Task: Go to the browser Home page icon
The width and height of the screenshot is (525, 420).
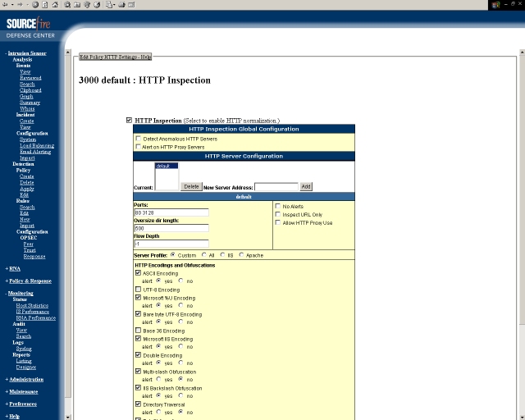Action: click(x=55, y=5)
